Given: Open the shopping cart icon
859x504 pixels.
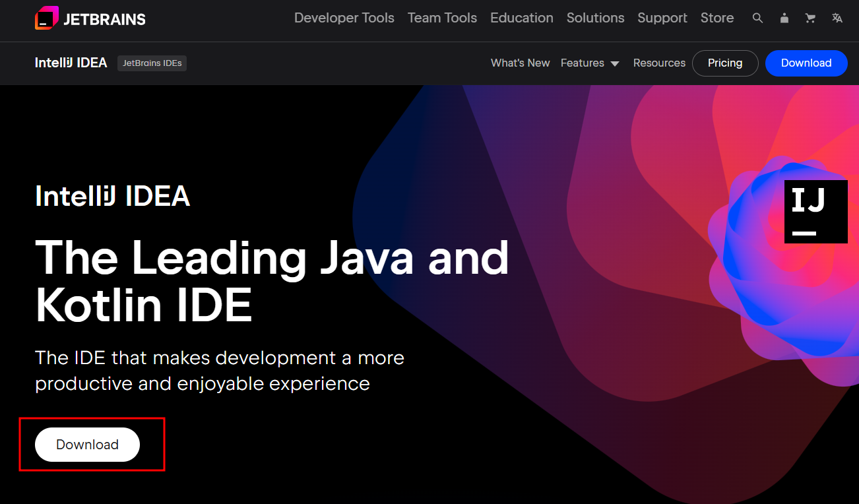Looking at the screenshot, I should pos(810,18).
